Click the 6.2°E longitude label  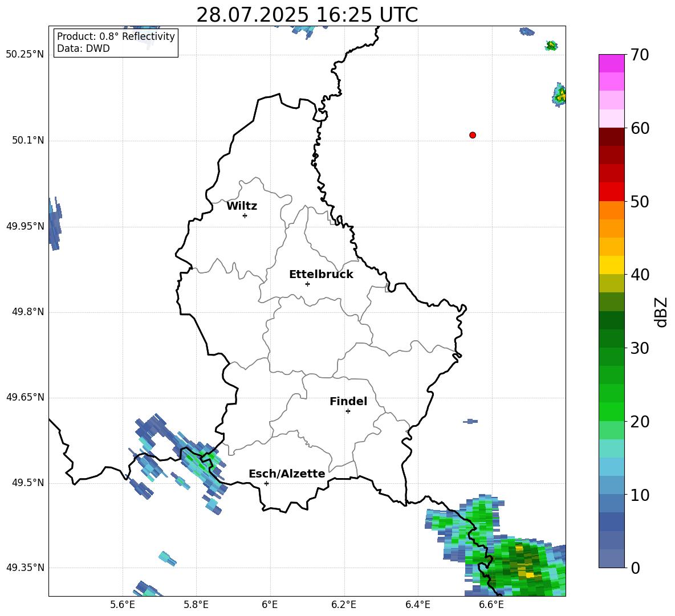[344, 605]
